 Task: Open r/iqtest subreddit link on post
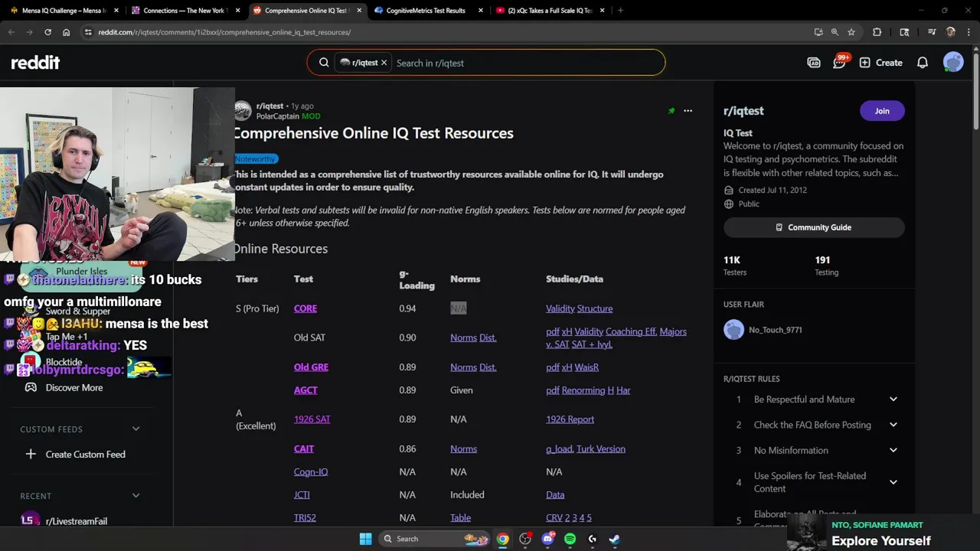click(269, 106)
